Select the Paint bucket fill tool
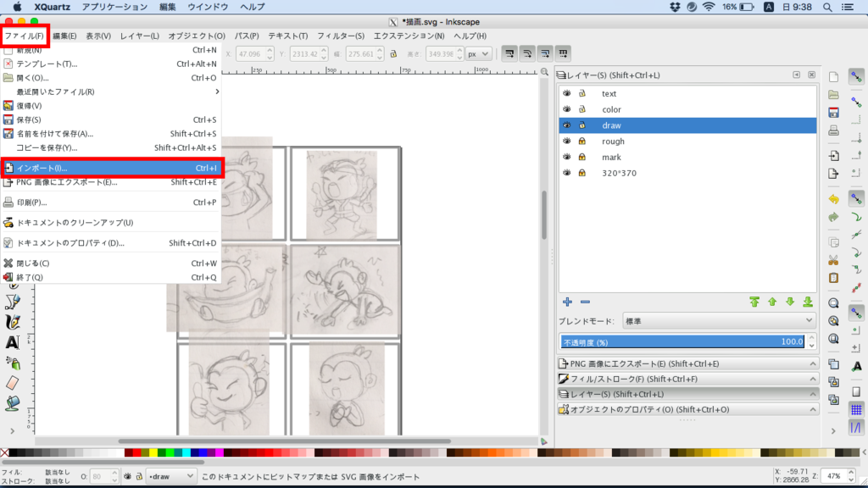The height and width of the screenshot is (488, 868). (x=12, y=402)
